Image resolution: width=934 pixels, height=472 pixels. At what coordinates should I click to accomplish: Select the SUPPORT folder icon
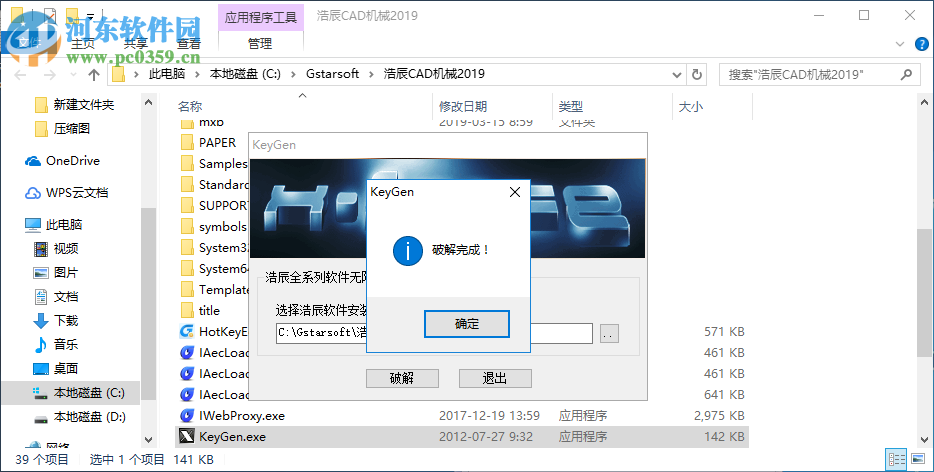coord(187,206)
